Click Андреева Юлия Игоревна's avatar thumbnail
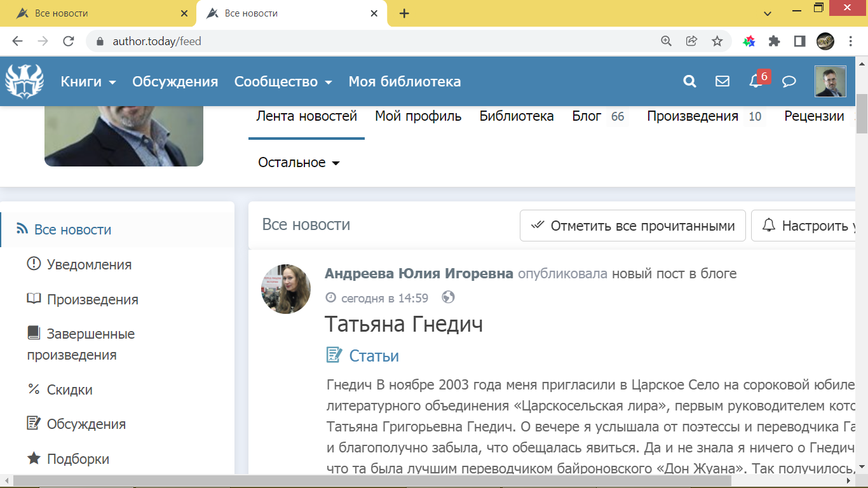Image resolution: width=868 pixels, height=488 pixels. 286,289
